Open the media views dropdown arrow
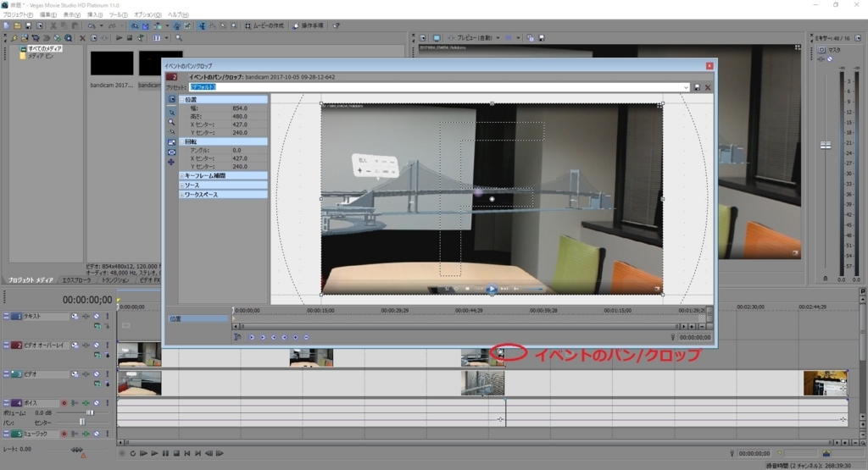The height and width of the screenshot is (470, 868). point(166,38)
